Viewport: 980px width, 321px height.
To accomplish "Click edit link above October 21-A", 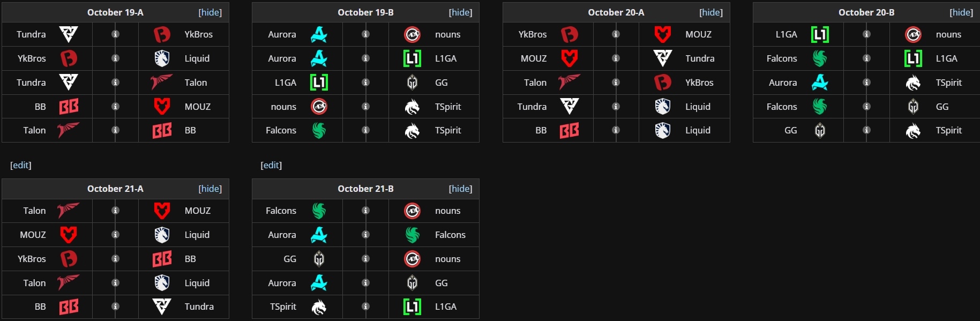I will [x=21, y=165].
